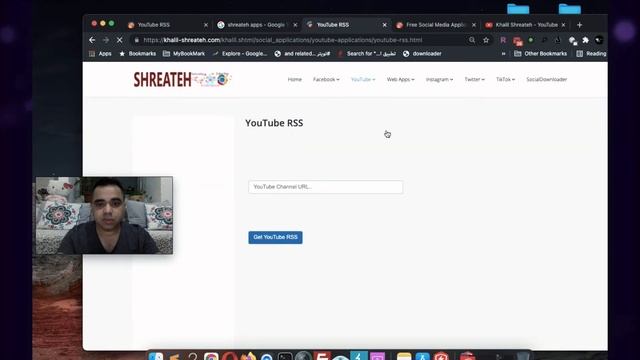Click the SHREATEH site logo
640x360 pixels.
tap(182, 79)
